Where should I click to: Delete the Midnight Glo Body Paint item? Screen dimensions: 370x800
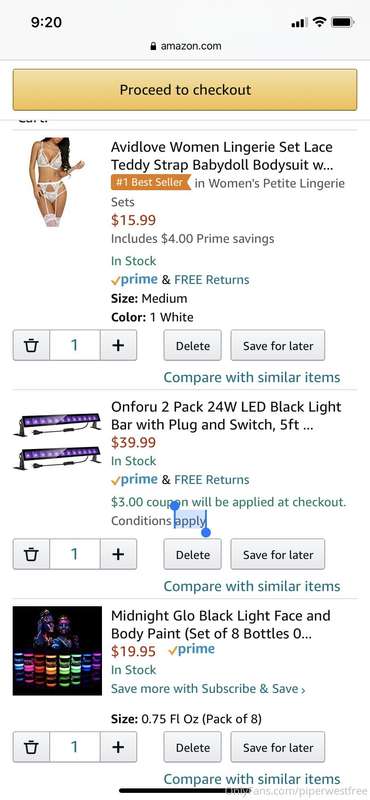192,747
